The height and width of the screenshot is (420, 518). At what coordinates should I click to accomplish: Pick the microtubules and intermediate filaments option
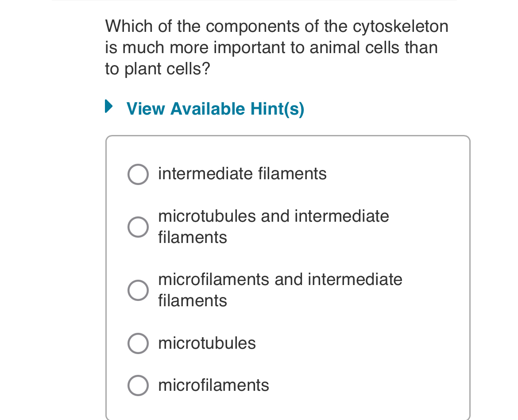[138, 227]
